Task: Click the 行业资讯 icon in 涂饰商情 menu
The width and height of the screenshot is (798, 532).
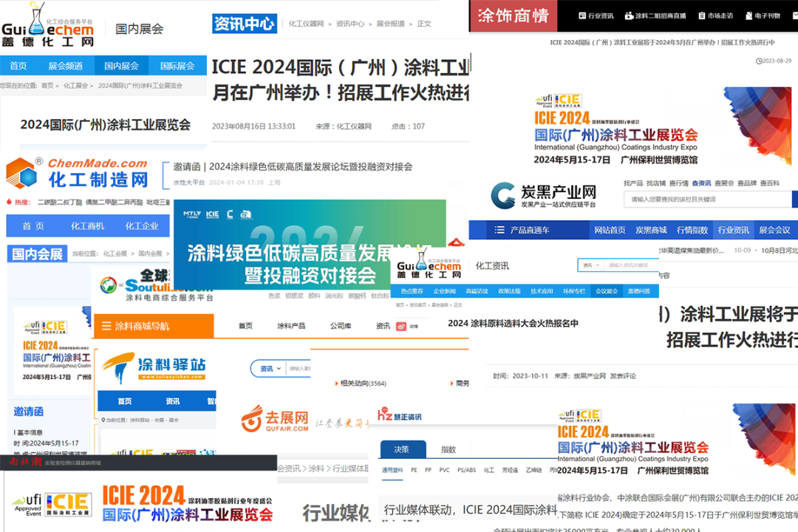Action: click(x=582, y=15)
